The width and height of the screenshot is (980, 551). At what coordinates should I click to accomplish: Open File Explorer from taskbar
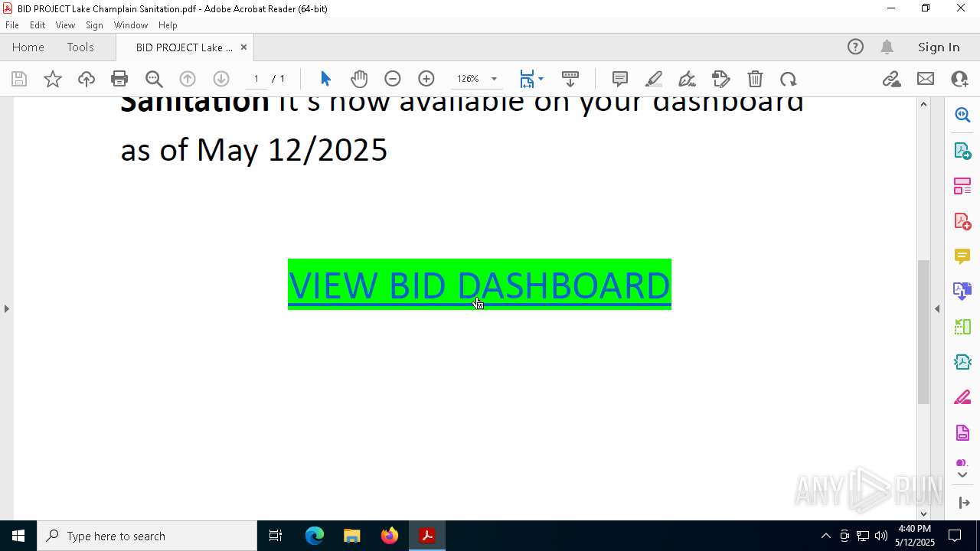351,536
